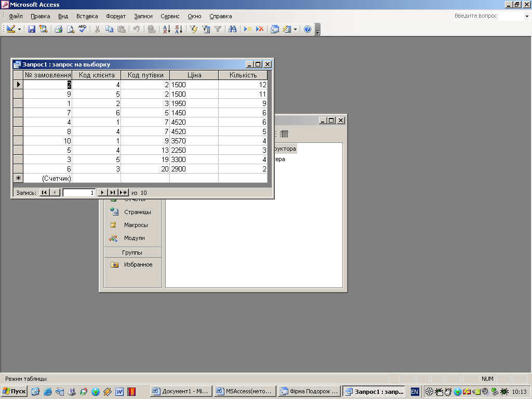The image size is (532, 399).
Task: Apply Filter By Selection
Action: click(194, 29)
